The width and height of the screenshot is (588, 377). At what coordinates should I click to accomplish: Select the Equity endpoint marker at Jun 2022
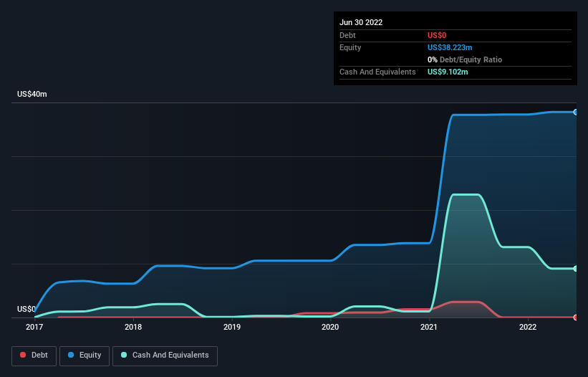coord(575,112)
